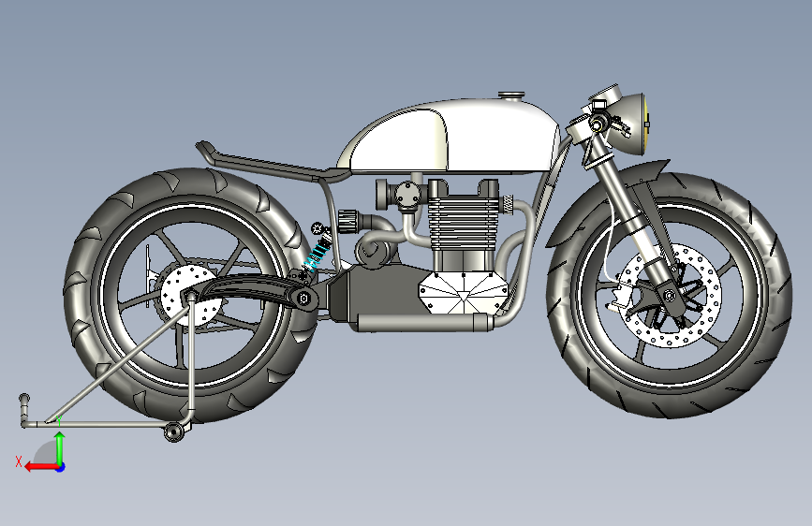The image size is (812, 526).
Task: Click the green Y axis arrow of the triad
Action: tap(60, 448)
